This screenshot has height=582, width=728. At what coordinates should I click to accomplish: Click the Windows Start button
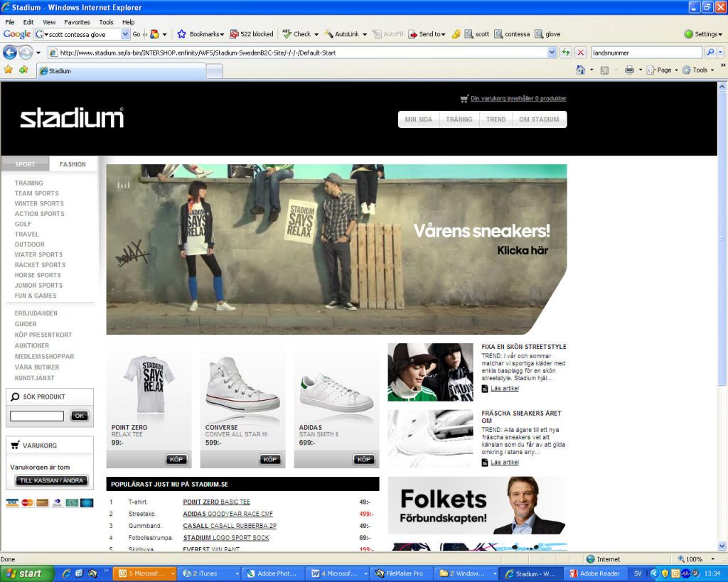click(27, 573)
